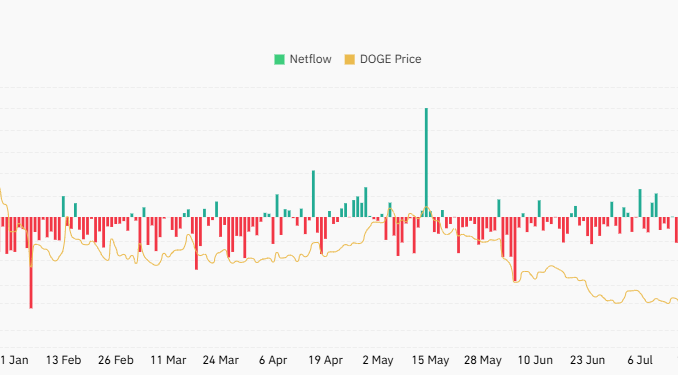Select the tall green bar before 19 Apr
This screenshot has width=678, height=375.
click(313, 194)
